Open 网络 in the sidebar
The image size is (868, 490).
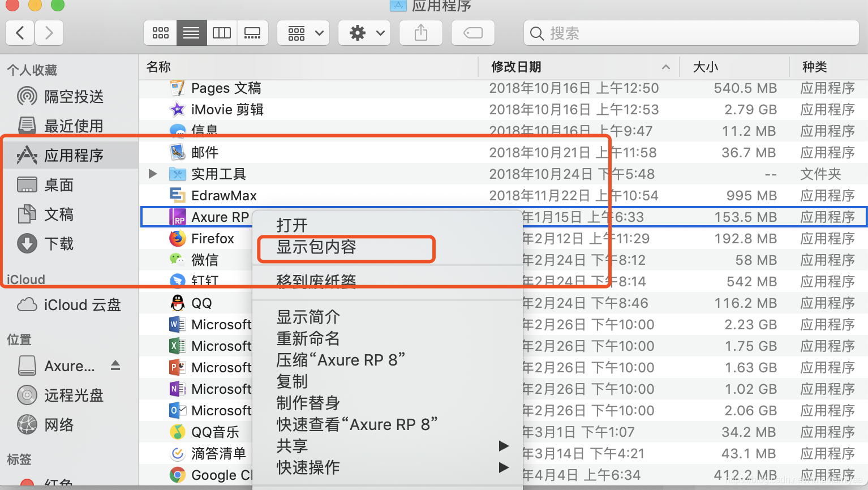point(70,425)
